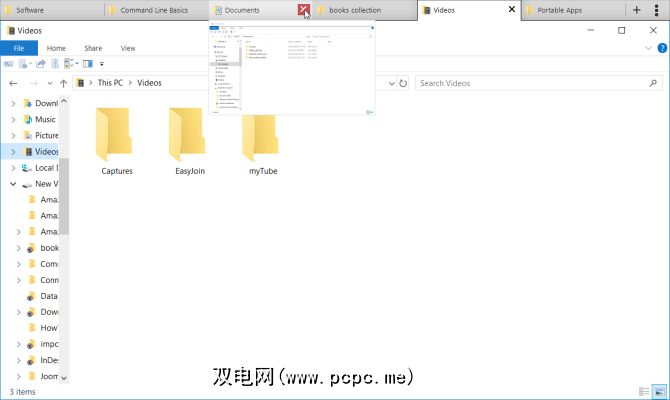Switch to details view in status bar
Viewport: 670px width, 400px height.
coord(644,391)
